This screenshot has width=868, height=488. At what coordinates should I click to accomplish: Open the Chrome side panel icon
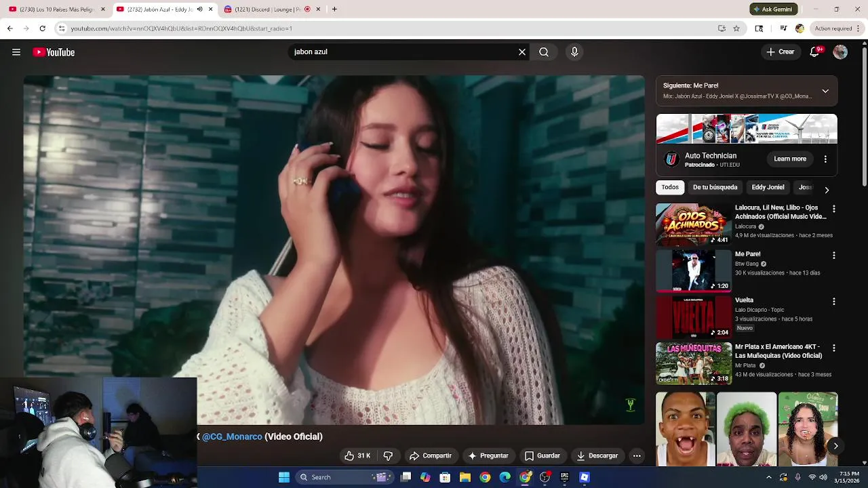(759, 28)
